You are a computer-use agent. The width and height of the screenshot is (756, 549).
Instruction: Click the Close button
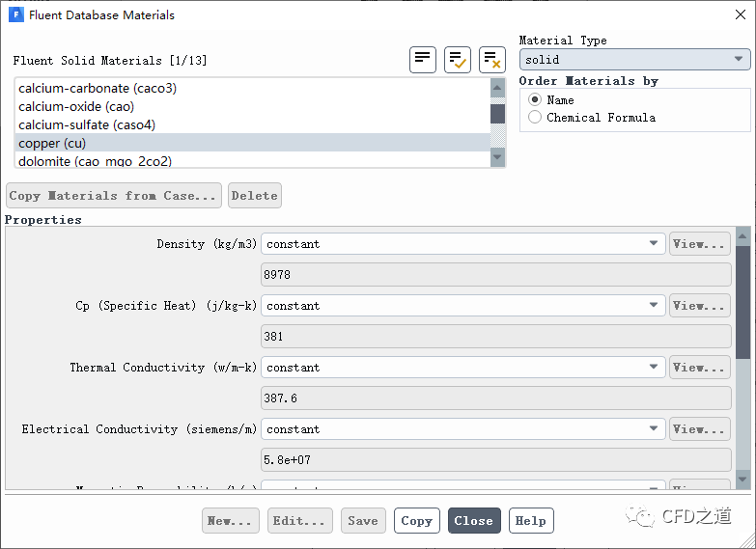pyautogui.click(x=474, y=521)
